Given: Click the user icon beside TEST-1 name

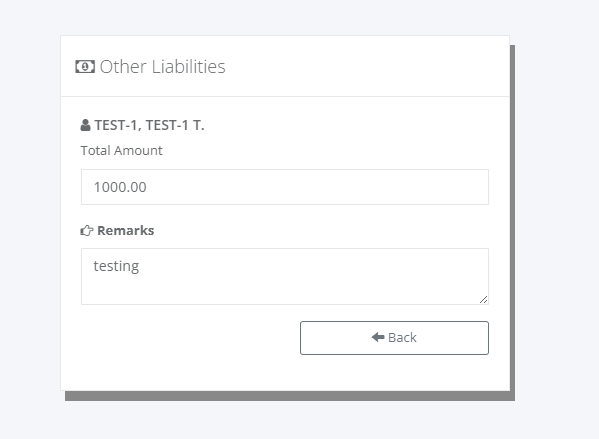Looking at the screenshot, I should pyautogui.click(x=86, y=125).
